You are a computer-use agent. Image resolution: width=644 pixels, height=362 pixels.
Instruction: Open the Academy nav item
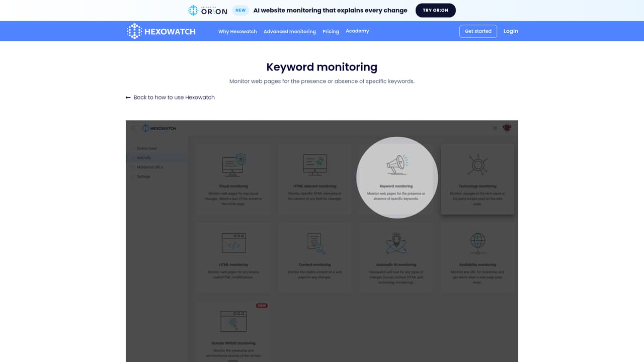[357, 31]
